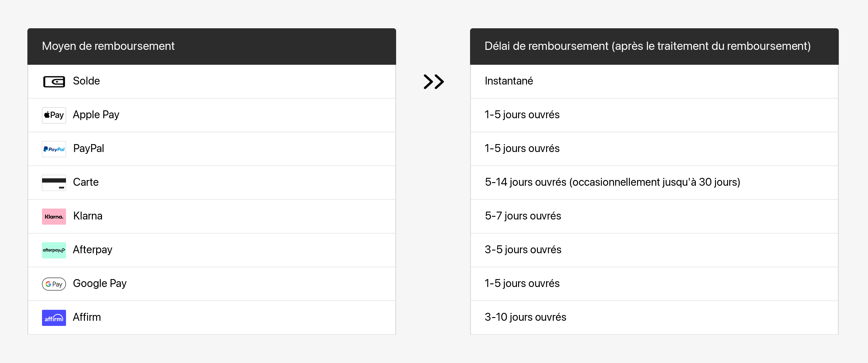The image size is (868, 363).
Task: Select the Solde row label
Action: (x=86, y=81)
